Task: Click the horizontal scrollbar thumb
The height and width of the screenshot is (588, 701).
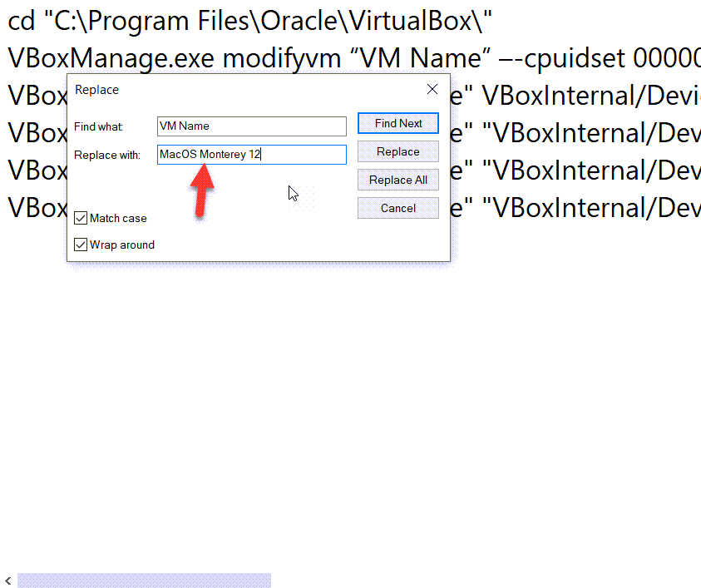Action: pos(144,581)
